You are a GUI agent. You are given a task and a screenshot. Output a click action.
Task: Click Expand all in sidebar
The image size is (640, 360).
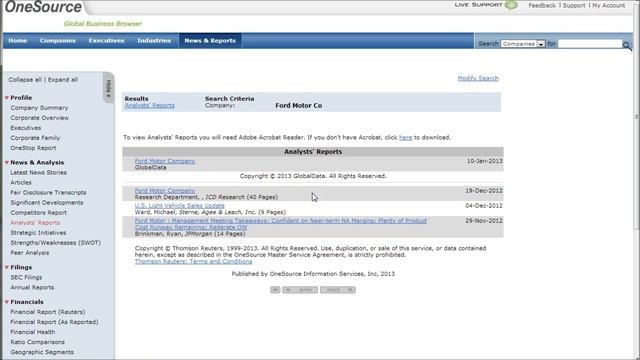[x=62, y=80]
